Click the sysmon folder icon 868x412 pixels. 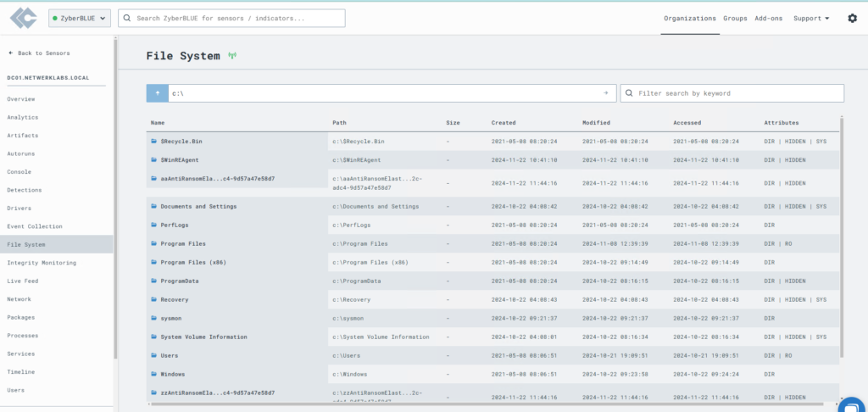click(x=154, y=318)
